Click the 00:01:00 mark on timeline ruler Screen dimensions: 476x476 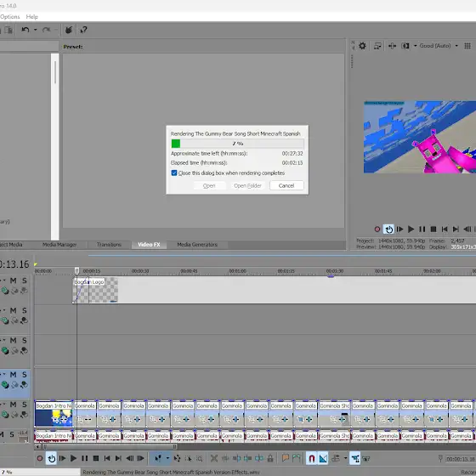click(237, 271)
